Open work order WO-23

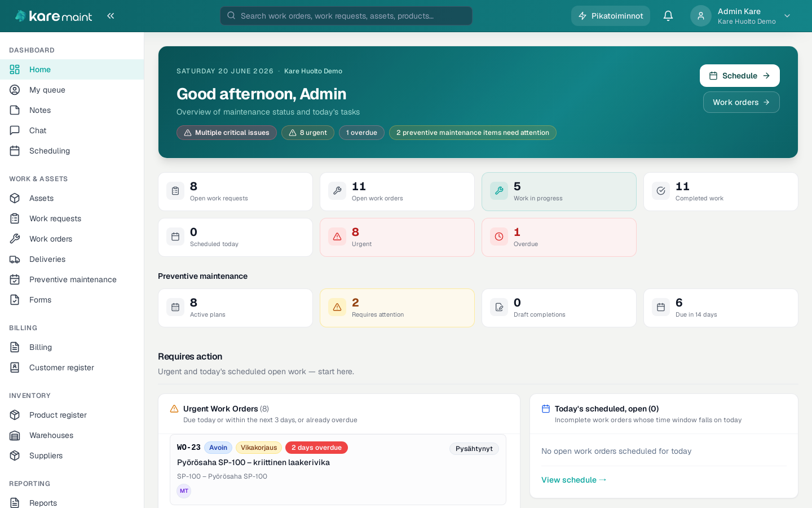pos(338,470)
